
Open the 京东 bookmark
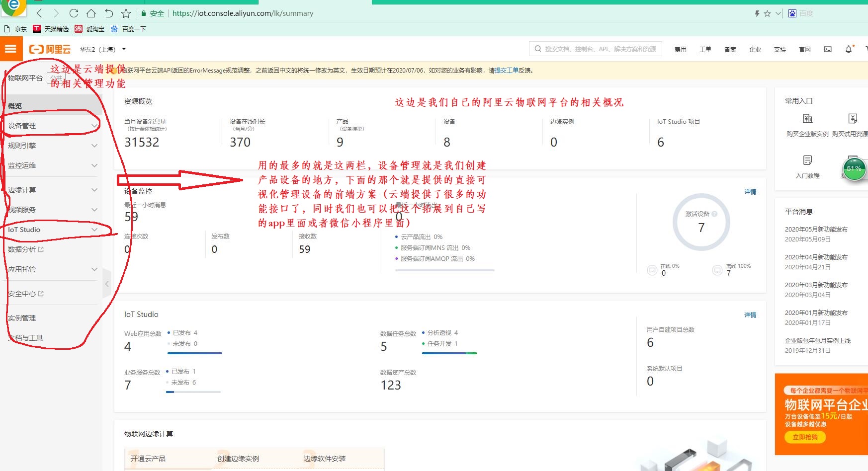pyautogui.click(x=15, y=29)
